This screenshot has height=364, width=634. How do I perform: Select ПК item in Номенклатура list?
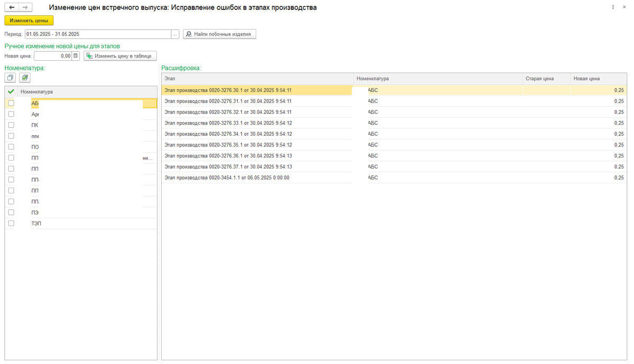point(87,125)
